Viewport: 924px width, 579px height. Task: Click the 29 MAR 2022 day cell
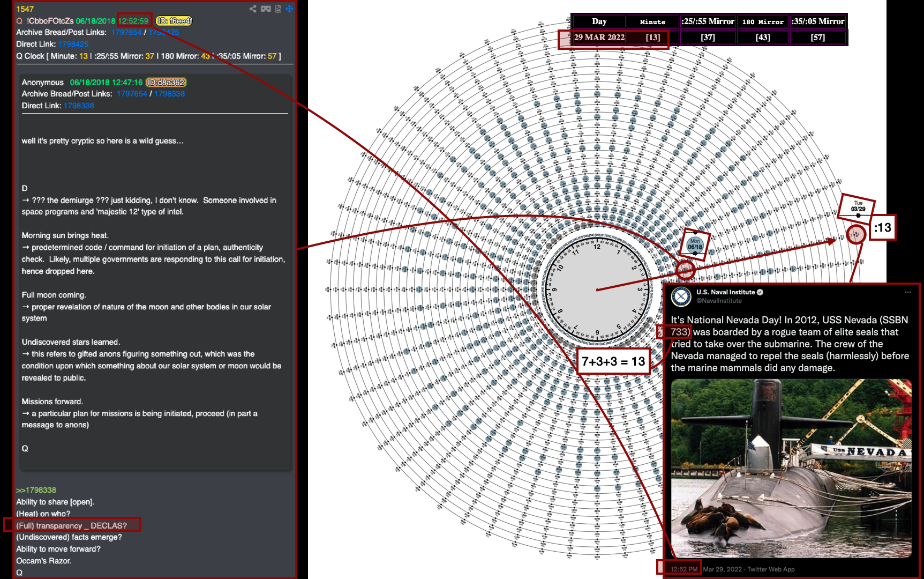point(599,38)
